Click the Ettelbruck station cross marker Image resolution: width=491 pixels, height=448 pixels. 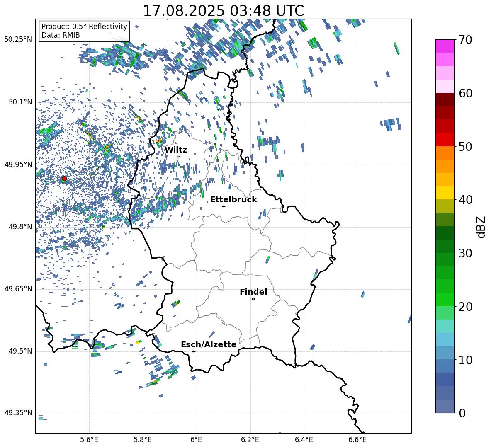pyautogui.click(x=224, y=206)
